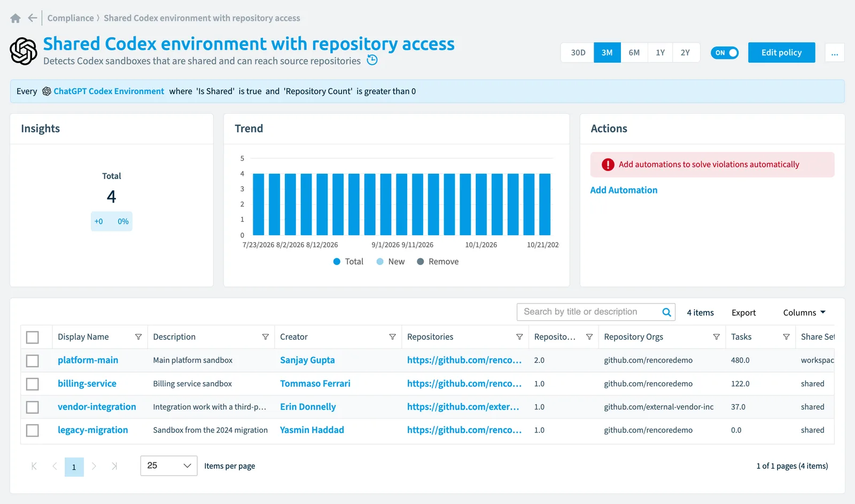Select the legacy-migration row checkbox
This screenshot has height=504, width=855.
coord(33,430)
